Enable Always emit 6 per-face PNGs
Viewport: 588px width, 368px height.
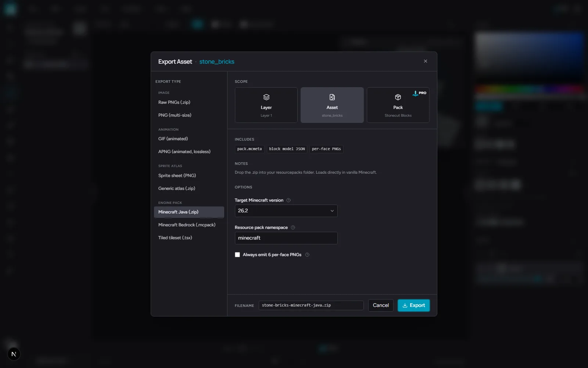237,255
